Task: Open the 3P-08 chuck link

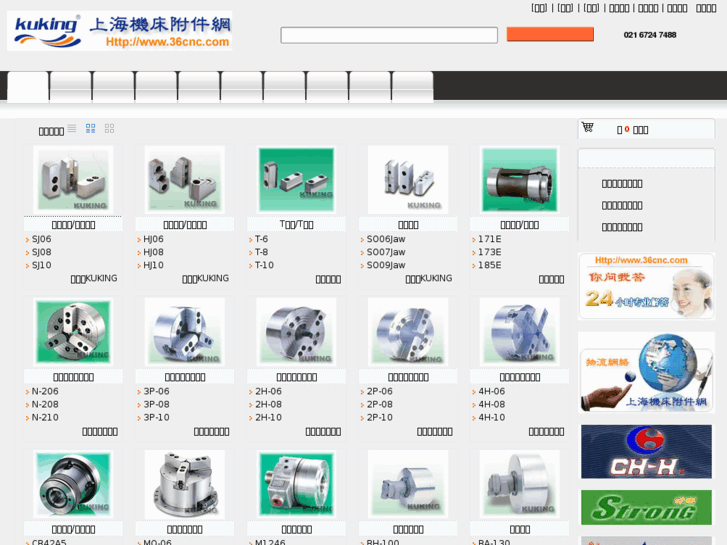Action: click(156, 404)
